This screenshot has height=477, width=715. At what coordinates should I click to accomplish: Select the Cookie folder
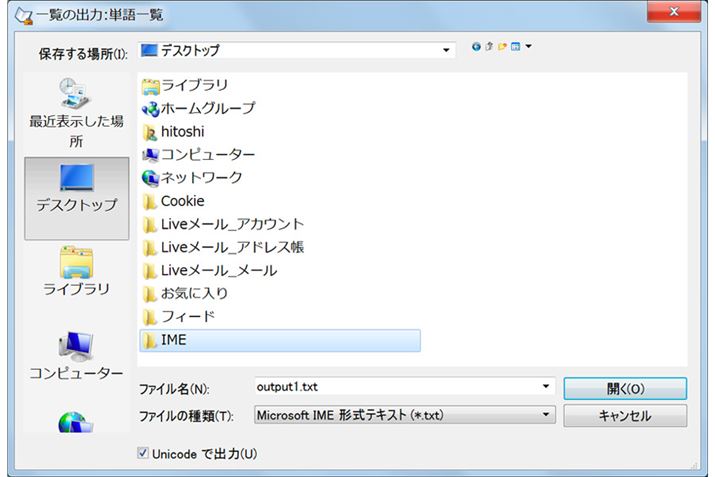pyautogui.click(x=173, y=201)
